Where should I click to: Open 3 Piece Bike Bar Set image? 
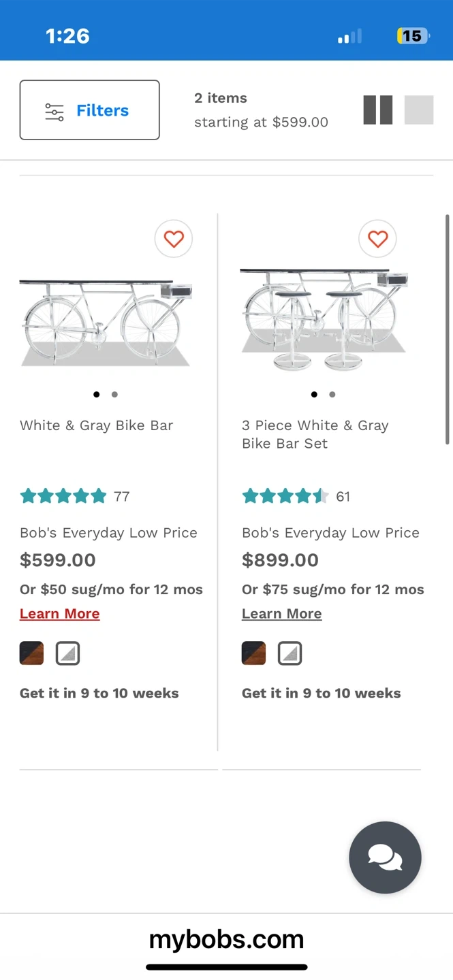(x=324, y=320)
